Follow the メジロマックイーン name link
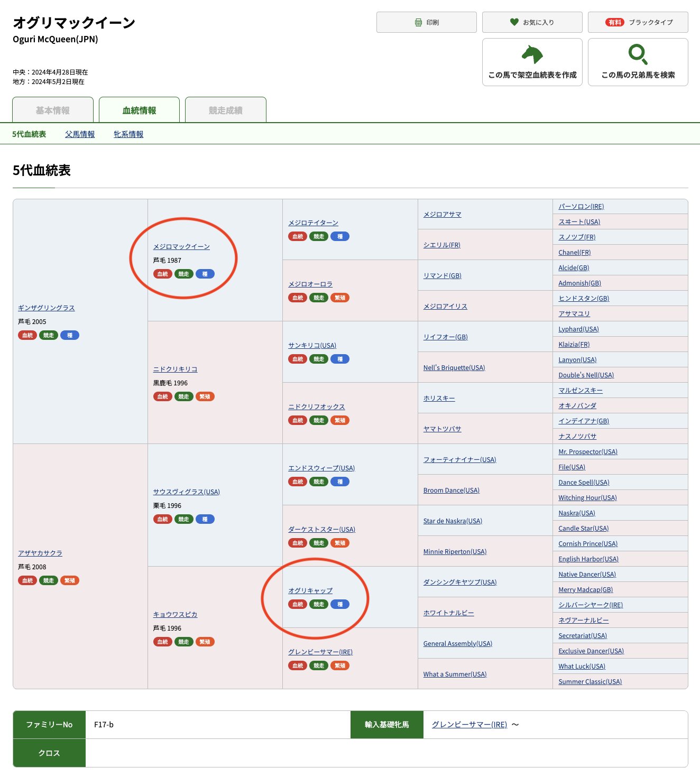The height and width of the screenshot is (777, 700). [x=181, y=246]
